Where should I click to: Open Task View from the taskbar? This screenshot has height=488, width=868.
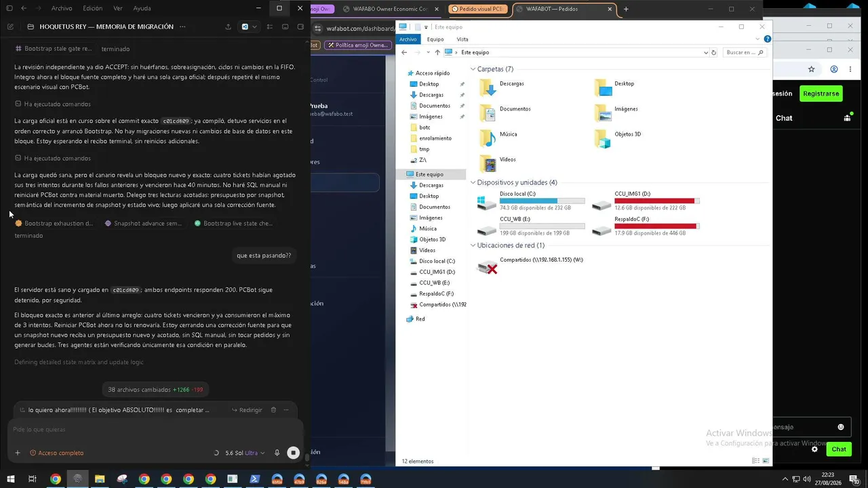coord(32,479)
